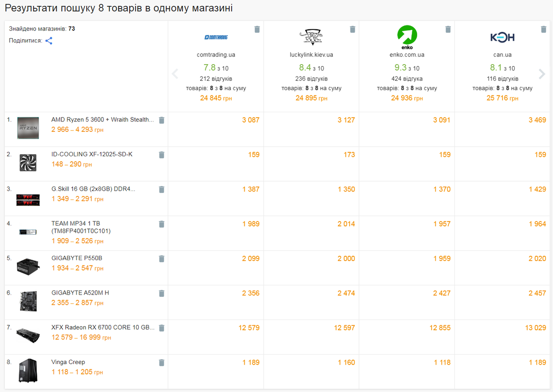
Task: Open enko green arrow logo
Action: (407, 37)
